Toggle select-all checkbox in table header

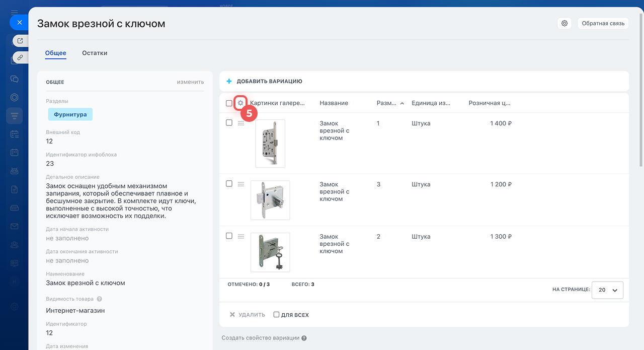[229, 103]
